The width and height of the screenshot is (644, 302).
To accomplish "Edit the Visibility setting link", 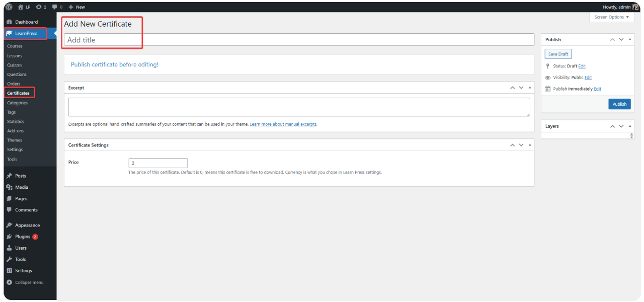I will pos(588,78).
